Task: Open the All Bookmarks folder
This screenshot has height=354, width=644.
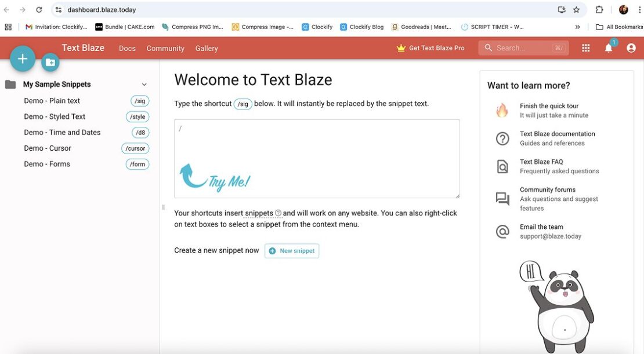Action: point(620,27)
